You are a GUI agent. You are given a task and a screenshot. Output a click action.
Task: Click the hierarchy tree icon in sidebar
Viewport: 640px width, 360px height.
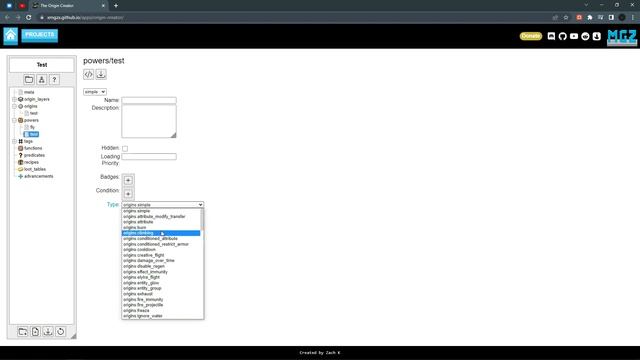(42, 80)
